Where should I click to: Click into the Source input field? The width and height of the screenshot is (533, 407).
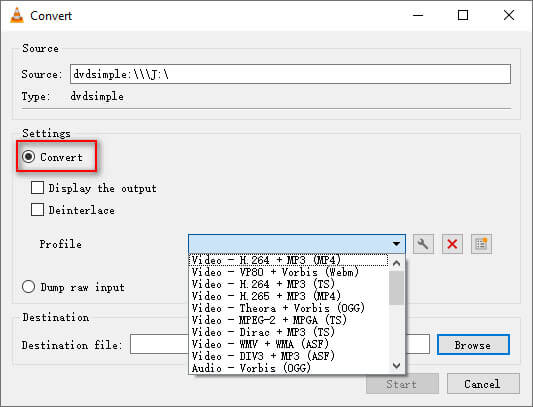(290, 74)
